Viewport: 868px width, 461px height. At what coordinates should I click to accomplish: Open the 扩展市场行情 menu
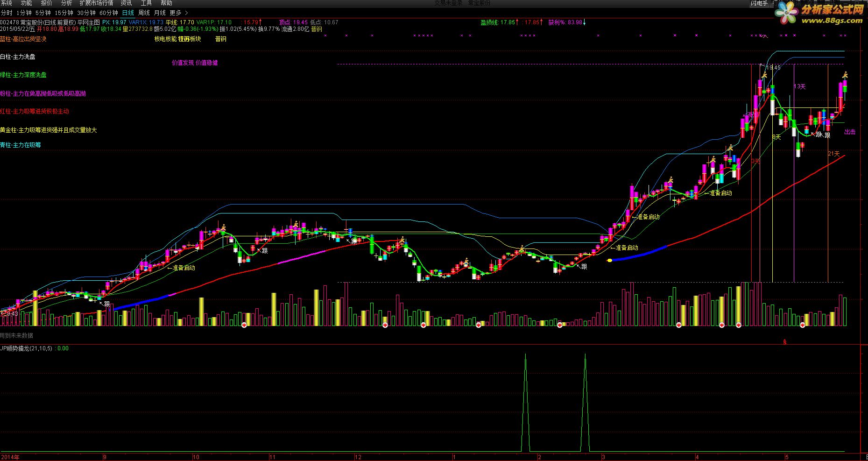96,3
